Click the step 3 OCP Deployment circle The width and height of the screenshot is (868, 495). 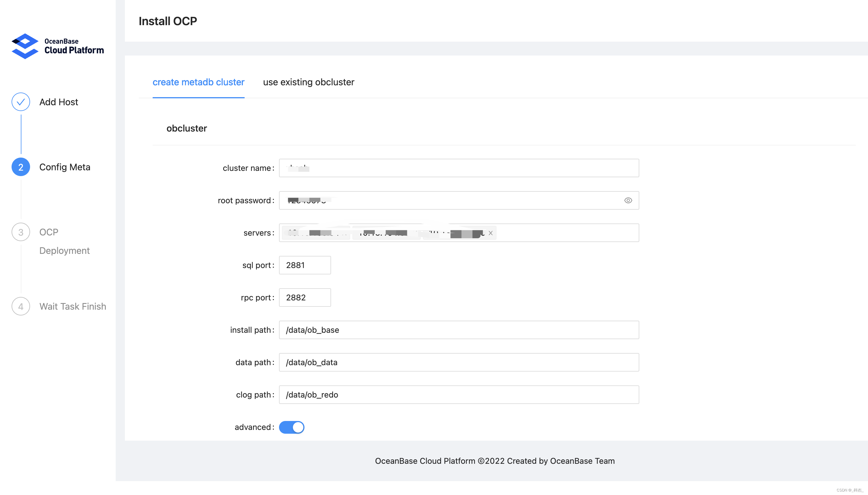[21, 232]
